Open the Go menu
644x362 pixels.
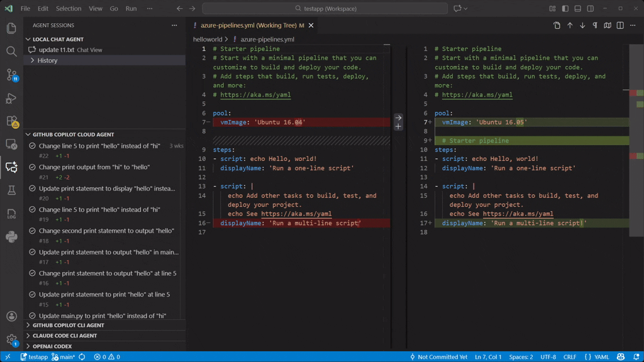(114, 8)
